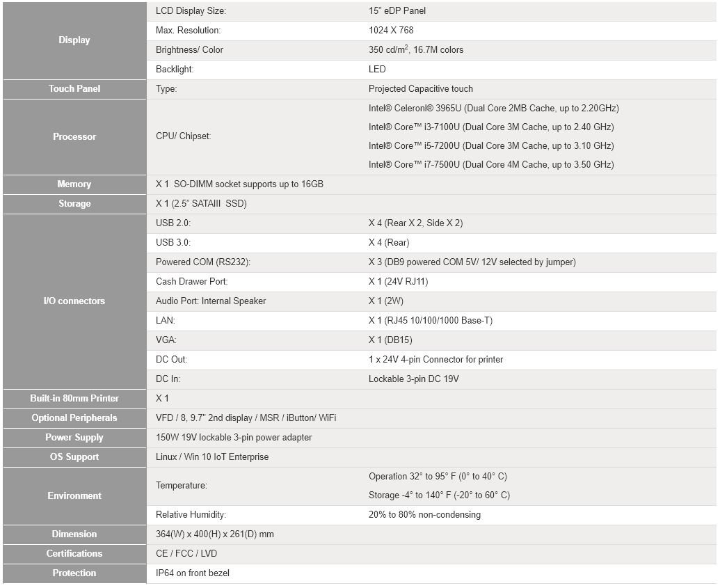Click the Protection row header
This screenshot has width=720, height=588.
coord(74,573)
